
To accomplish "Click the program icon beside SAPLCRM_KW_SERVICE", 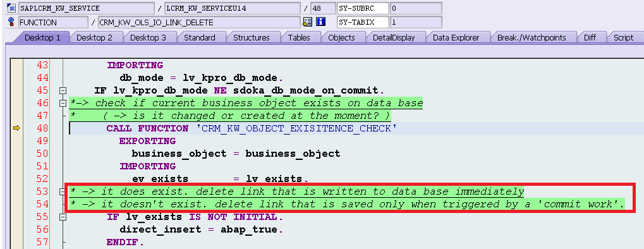I will tap(11, 8).
